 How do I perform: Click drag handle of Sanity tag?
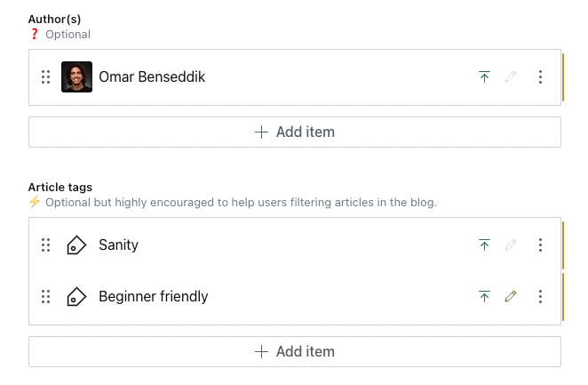pos(46,245)
